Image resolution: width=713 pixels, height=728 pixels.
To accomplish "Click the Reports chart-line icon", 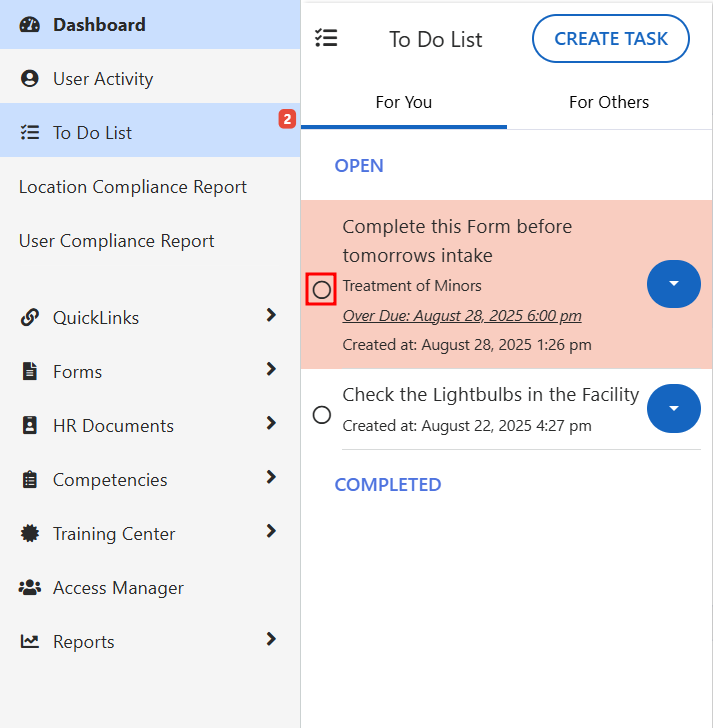I will (x=30, y=642).
